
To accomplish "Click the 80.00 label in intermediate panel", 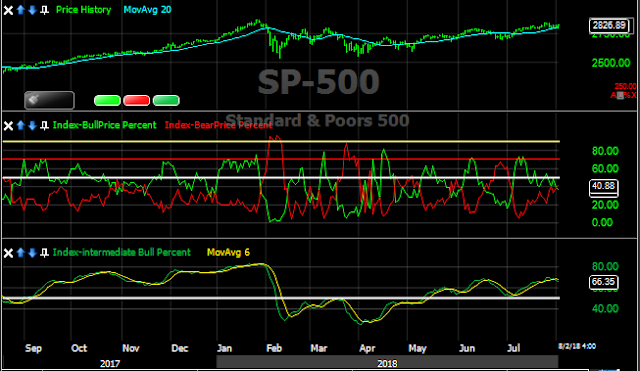I will (x=605, y=267).
